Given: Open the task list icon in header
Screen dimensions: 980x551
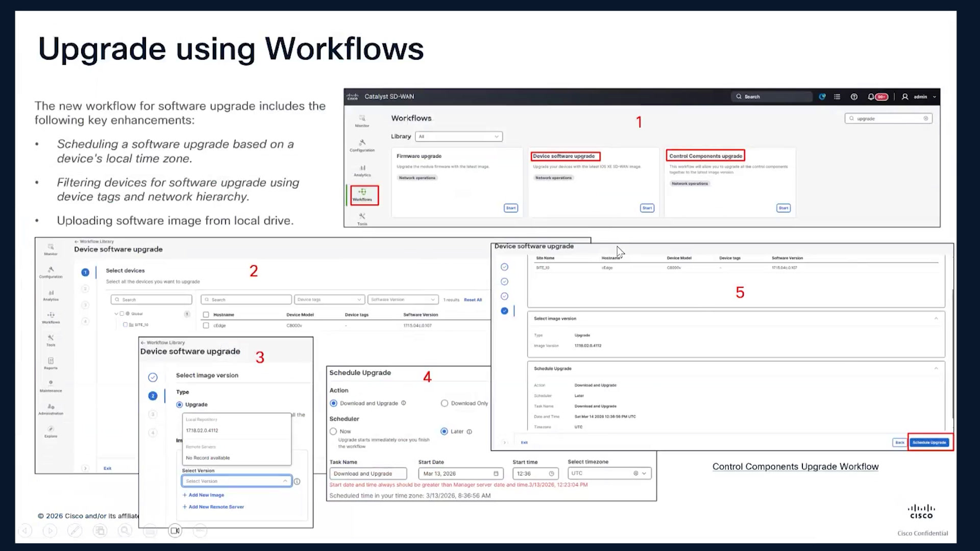Looking at the screenshot, I should pos(837,96).
